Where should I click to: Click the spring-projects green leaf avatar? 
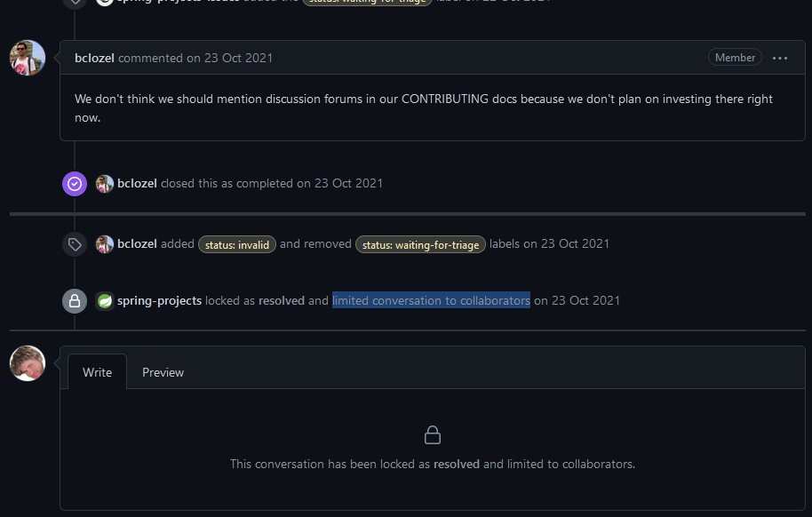coord(105,301)
